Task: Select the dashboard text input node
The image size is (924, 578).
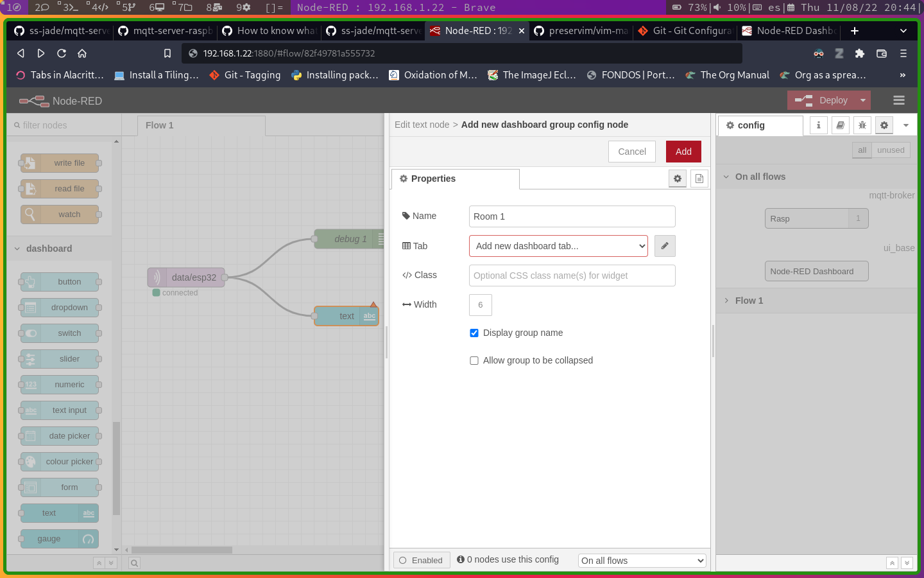Action: pyautogui.click(x=60, y=410)
